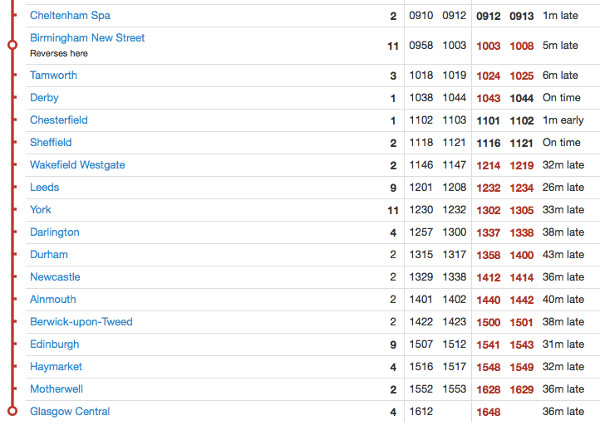The height and width of the screenshot is (430, 600).
Task: Open the Glasgow Central terminus link
Action: click(x=70, y=411)
